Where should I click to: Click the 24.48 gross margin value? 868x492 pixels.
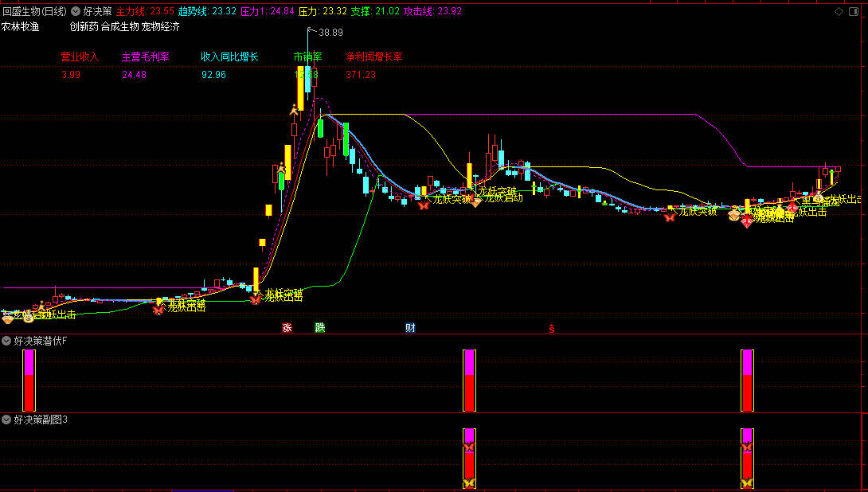pyautogui.click(x=134, y=75)
